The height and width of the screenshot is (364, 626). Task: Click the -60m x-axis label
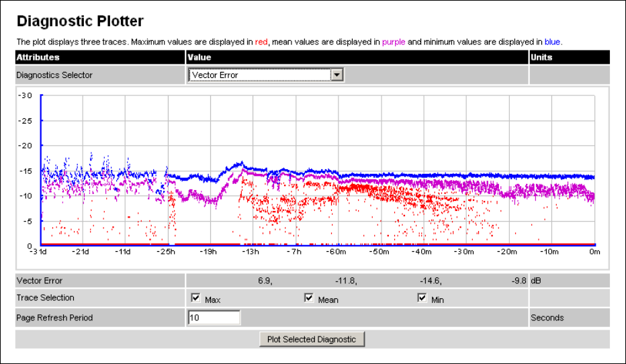(x=336, y=252)
